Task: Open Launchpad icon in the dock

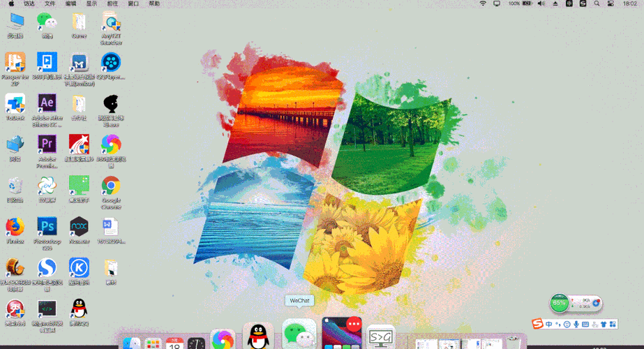Action: 153,343
